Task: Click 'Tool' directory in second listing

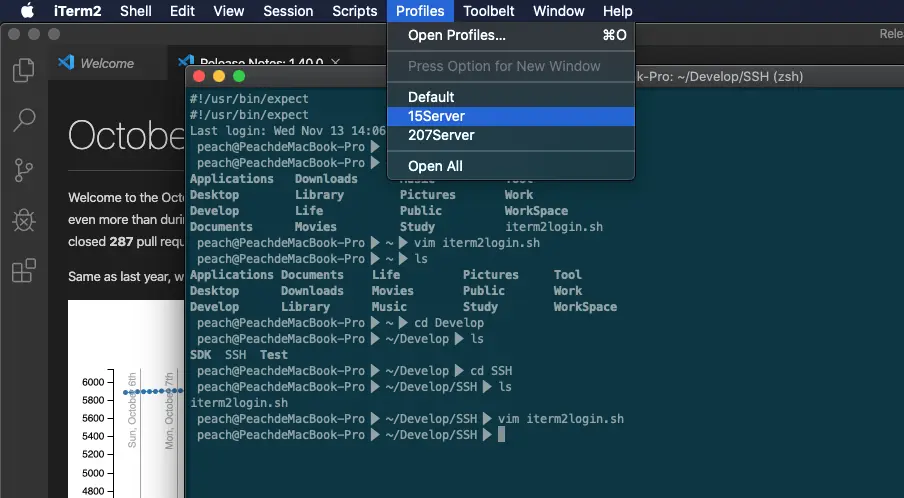Action: 567,275
